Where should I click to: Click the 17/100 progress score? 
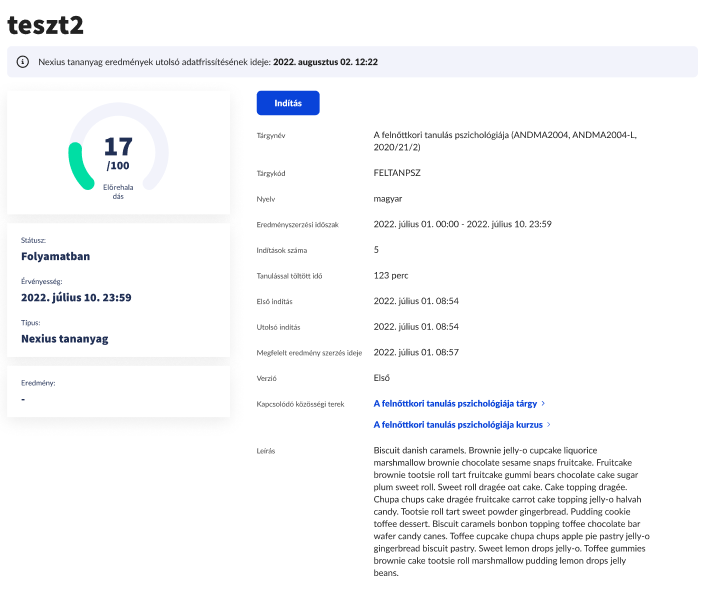pyautogui.click(x=118, y=153)
